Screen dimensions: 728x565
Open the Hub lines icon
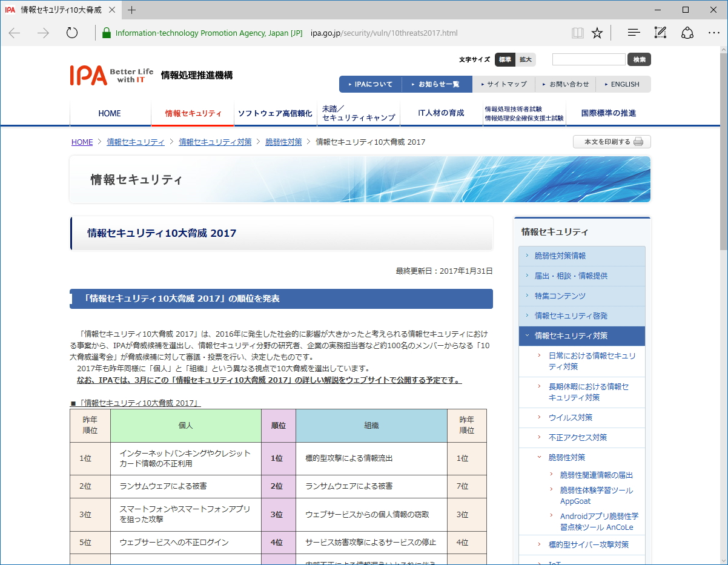(x=634, y=33)
